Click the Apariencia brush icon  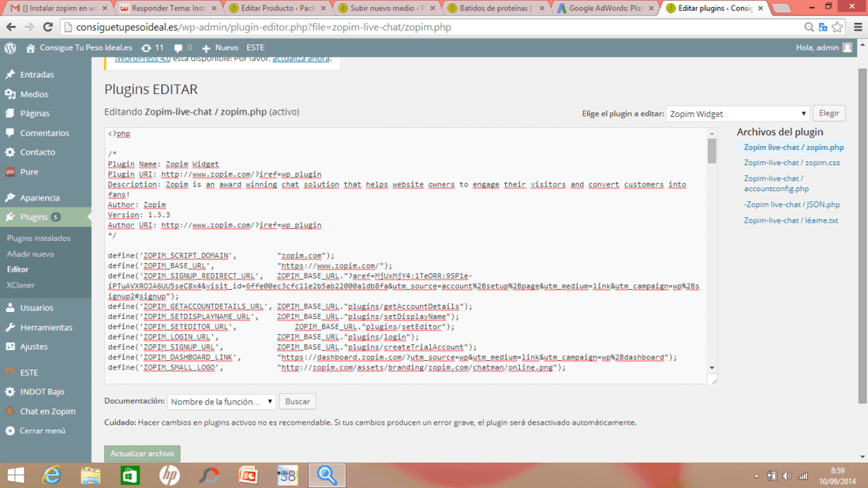tap(10, 197)
